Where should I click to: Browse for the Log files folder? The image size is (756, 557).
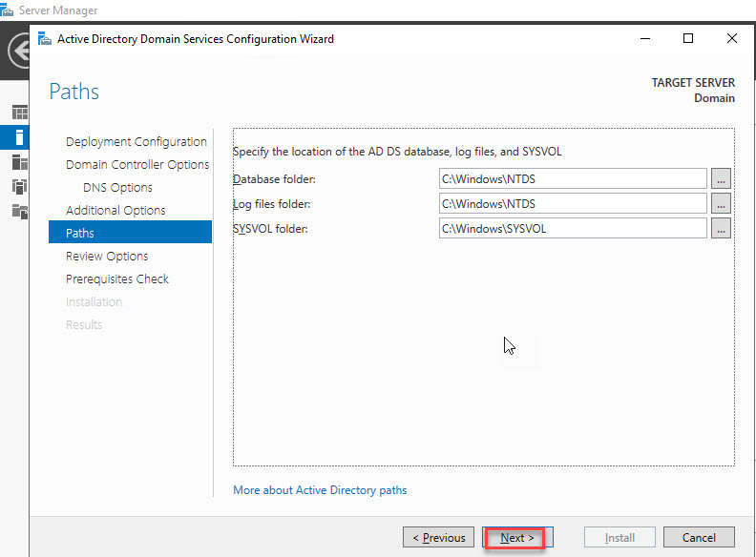[721, 203]
